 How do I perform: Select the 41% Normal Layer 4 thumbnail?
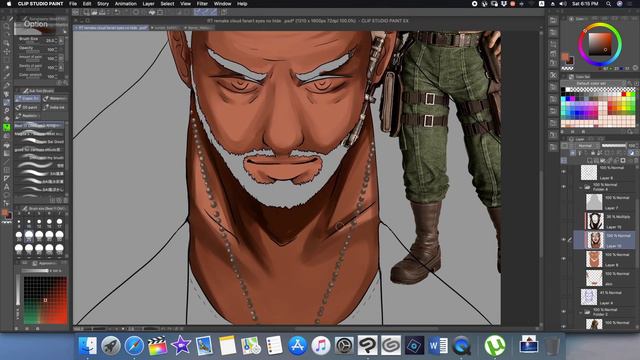(589, 298)
